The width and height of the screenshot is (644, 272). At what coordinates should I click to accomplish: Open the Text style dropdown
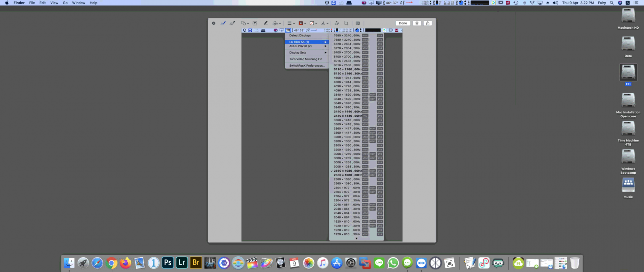(325, 23)
